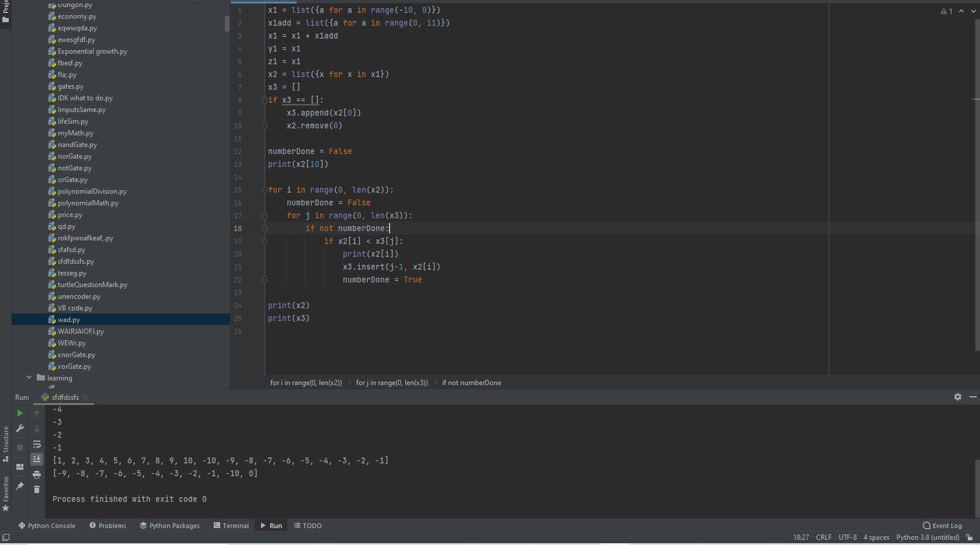Screen dimensions: 980x545
Task: Open polynomialMath.py in the project tree
Action: [x=88, y=203]
